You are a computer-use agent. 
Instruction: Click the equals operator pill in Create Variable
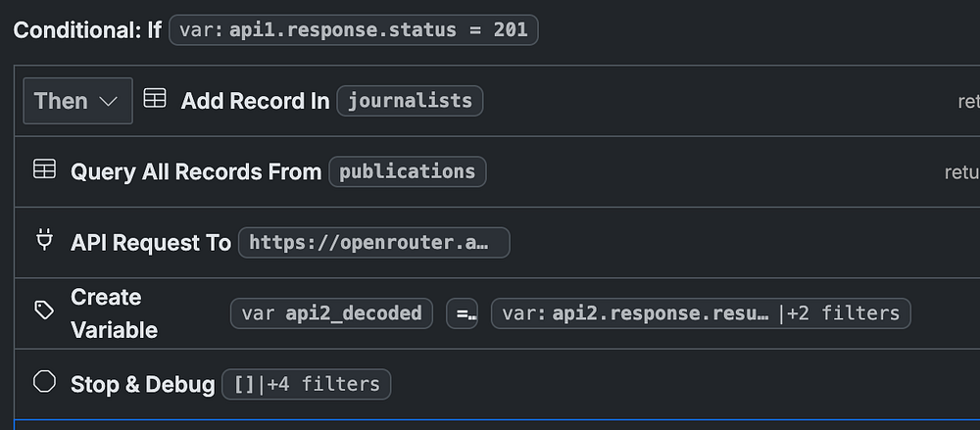[x=462, y=313]
